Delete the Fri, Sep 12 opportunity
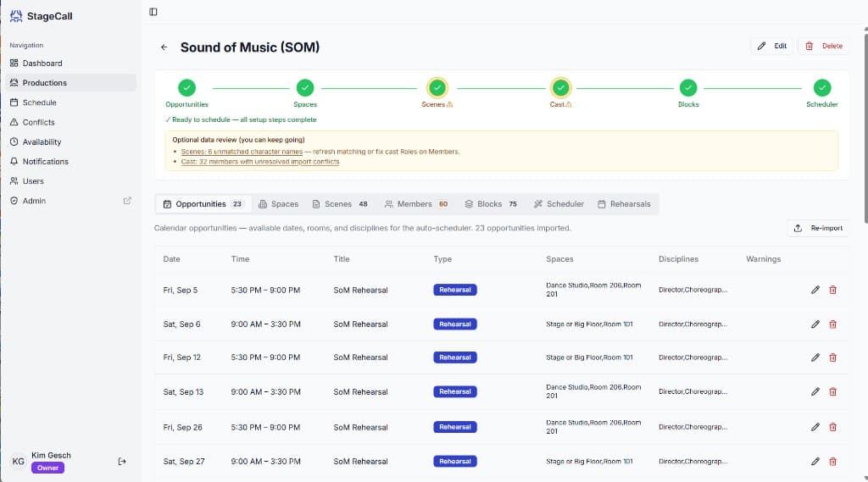Viewport: 868px width, 482px height. (x=832, y=357)
